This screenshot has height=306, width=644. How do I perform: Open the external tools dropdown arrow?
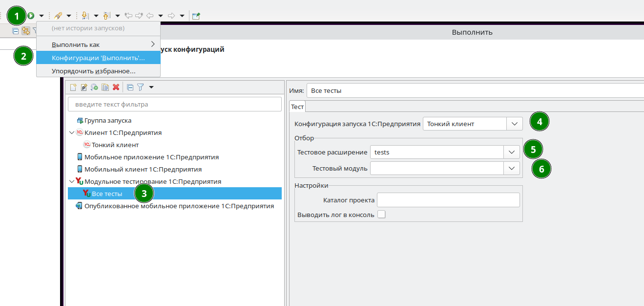point(69,16)
